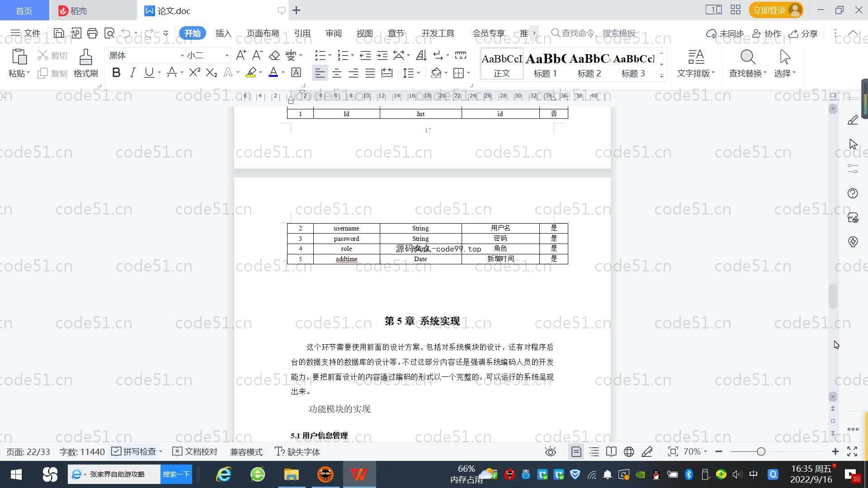Set justified text alignment
The image size is (868, 488).
(370, 72)
